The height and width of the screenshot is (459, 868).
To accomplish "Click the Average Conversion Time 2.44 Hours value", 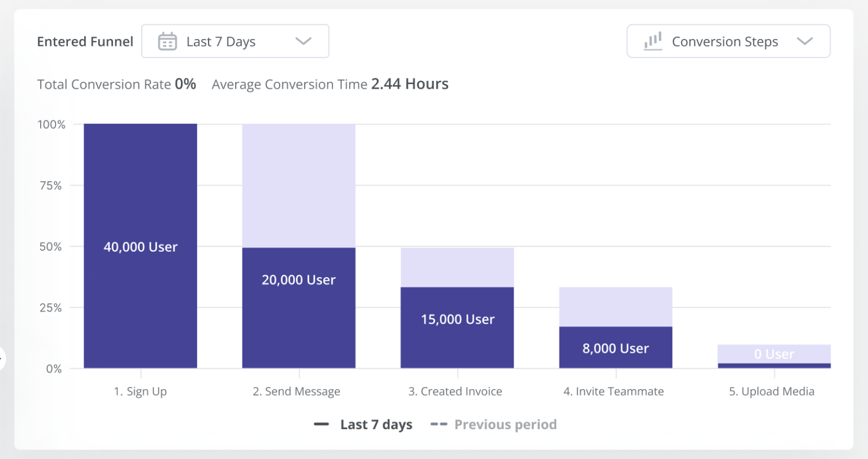I will (410, 84).
